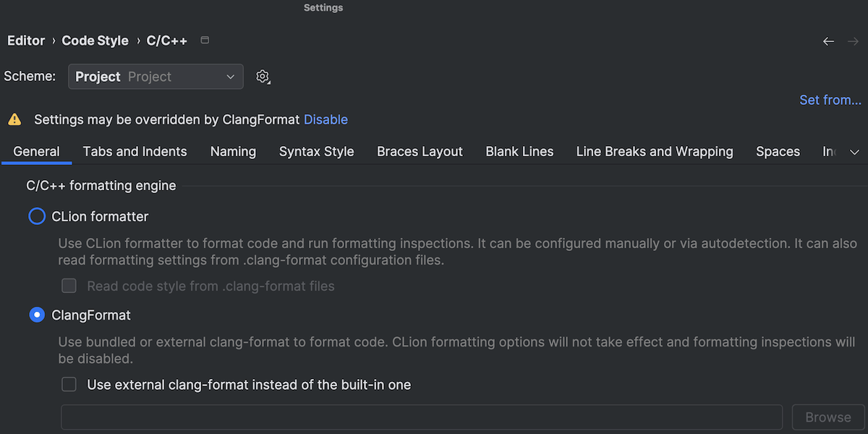868x434 pixels.
Task: Open the Scheme Project dropdown
Action: (156, 77)
